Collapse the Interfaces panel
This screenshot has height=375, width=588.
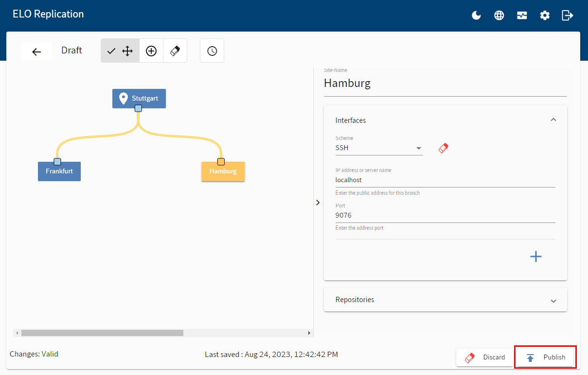(553, 120)
